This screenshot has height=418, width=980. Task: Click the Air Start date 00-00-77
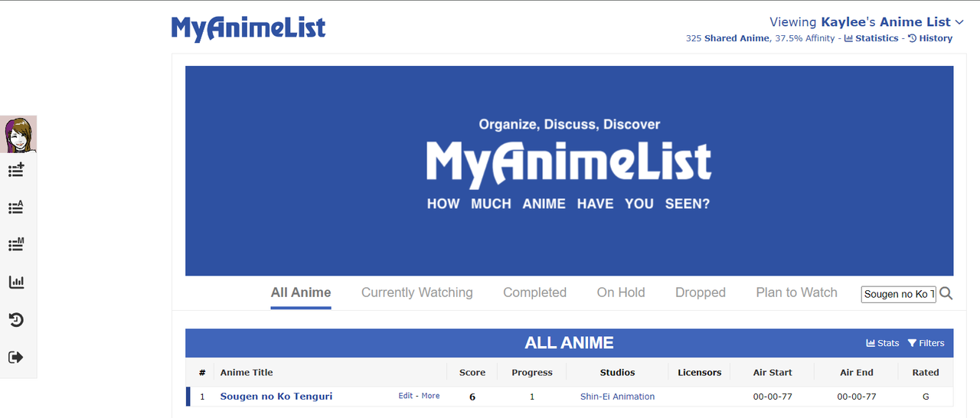(773, 397)
